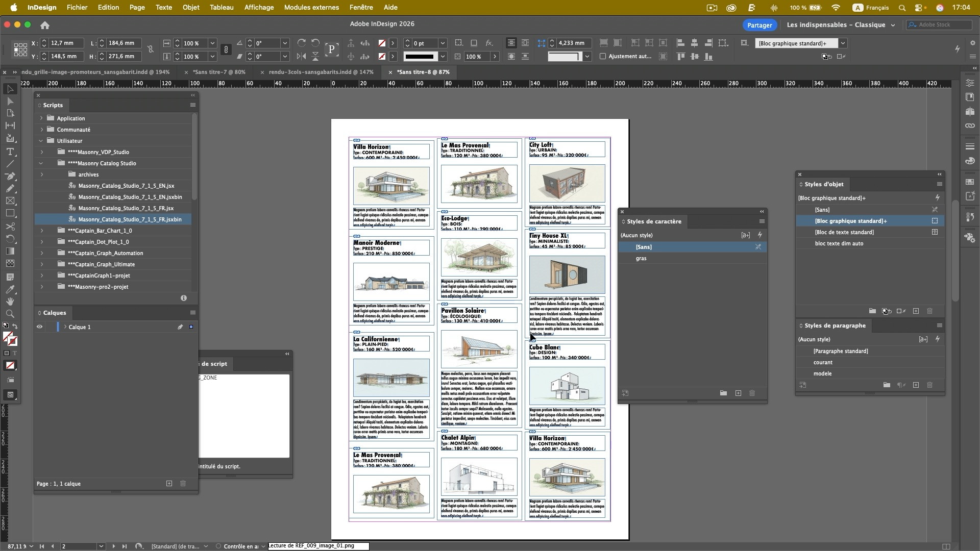Select the Hand tool
980x551 pixels.
pyautogui.click(x=10, y=302)
